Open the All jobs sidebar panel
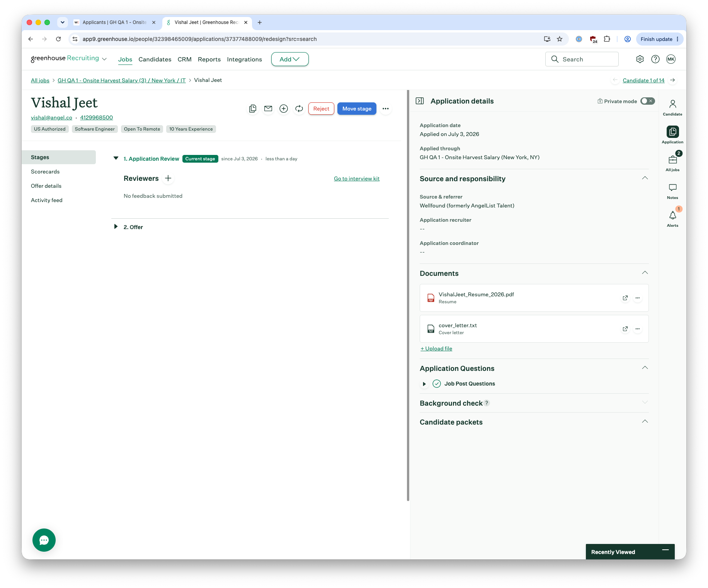The width and height of the screenshot is (708, 588). point(672,163)
